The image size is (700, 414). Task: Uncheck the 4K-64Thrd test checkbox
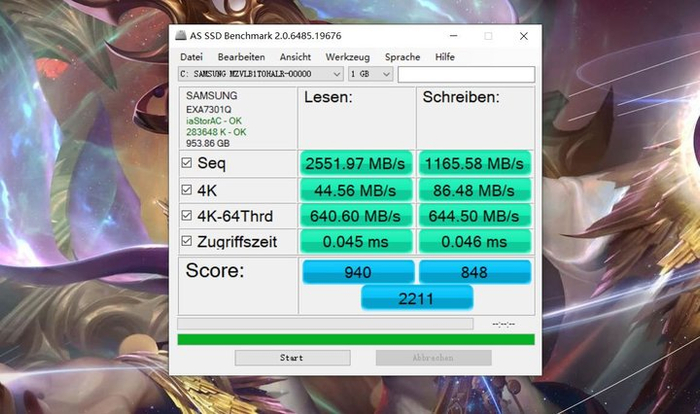tap(187, 216)
